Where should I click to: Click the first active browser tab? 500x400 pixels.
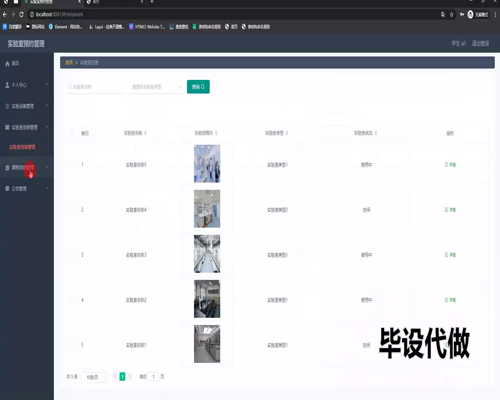[52, 2]
